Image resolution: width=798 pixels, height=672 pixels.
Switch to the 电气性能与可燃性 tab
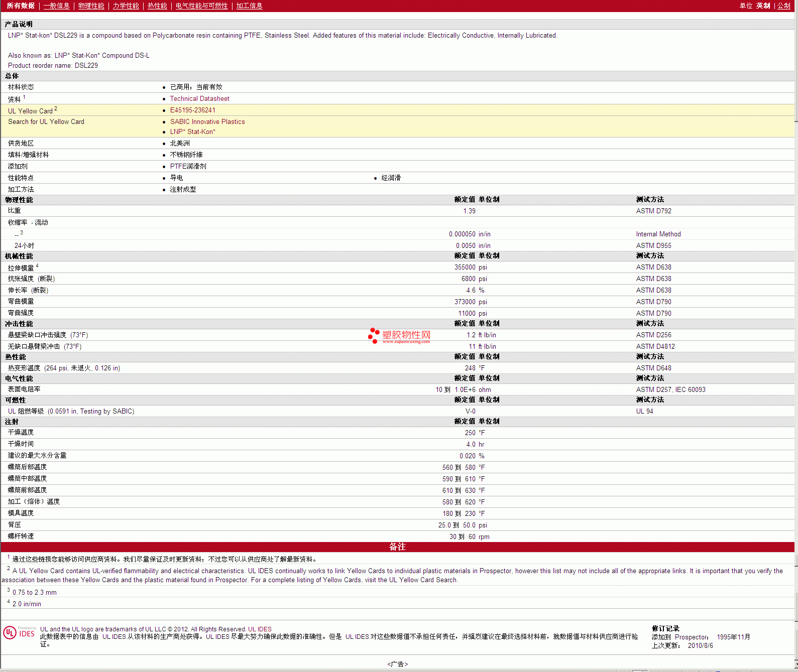point(201,6)
